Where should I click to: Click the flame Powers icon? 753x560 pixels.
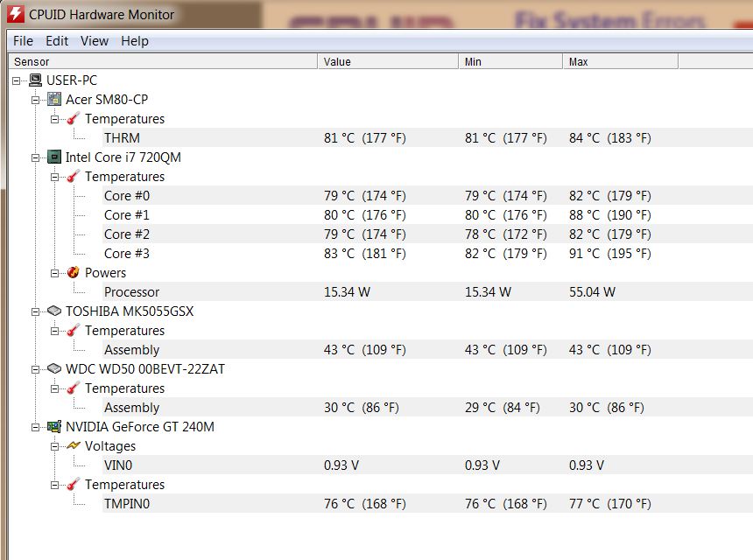tap(74, 272)
